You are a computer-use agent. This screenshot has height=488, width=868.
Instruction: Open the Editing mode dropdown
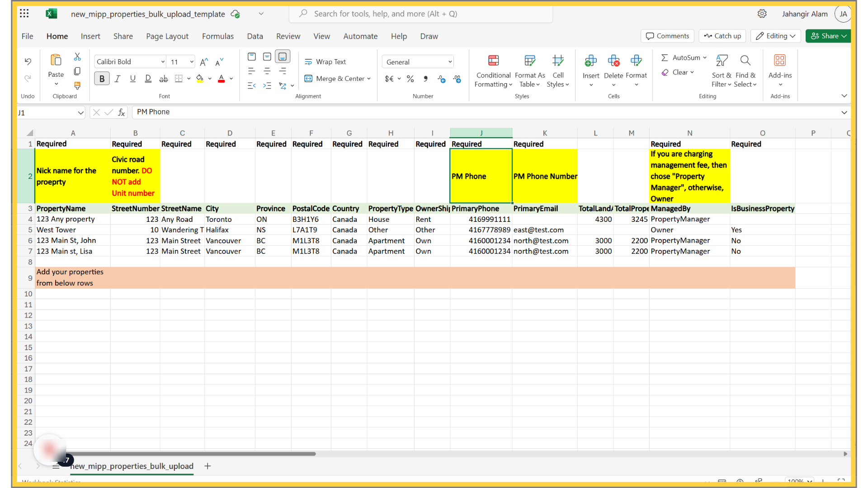[x=776, y=36]
